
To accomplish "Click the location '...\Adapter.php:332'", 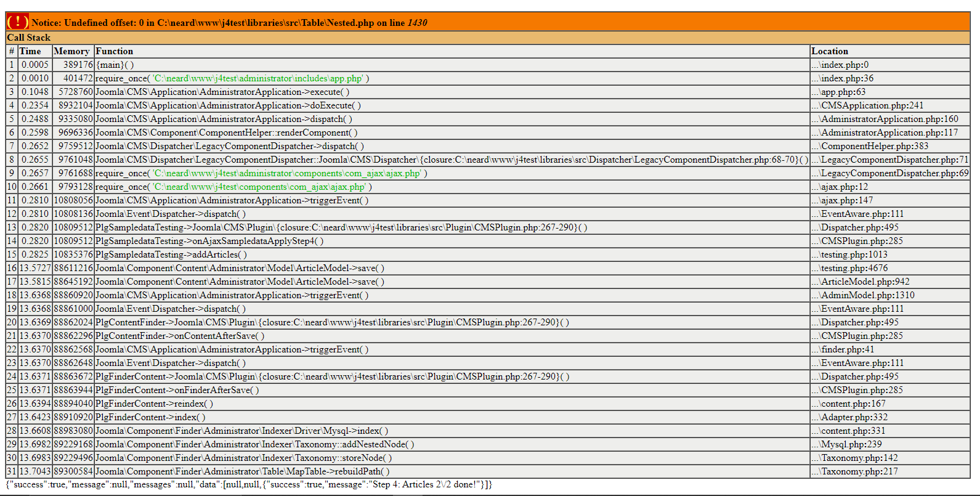I will click(x=849, y=417).
